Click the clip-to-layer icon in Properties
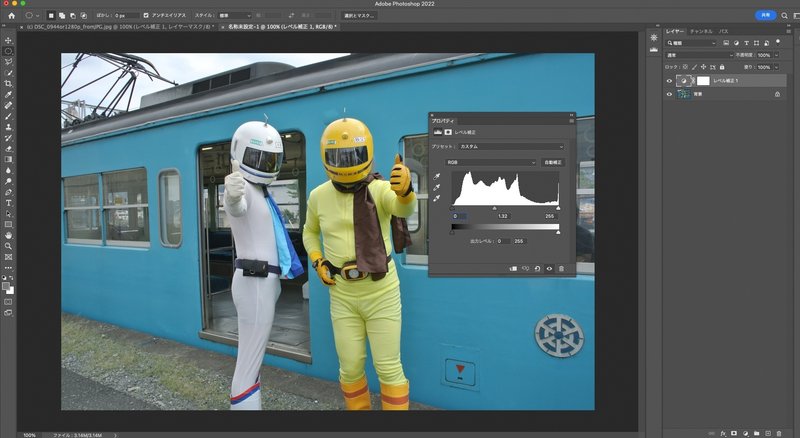Screen dimensions: 800x438 coord(513,269)
